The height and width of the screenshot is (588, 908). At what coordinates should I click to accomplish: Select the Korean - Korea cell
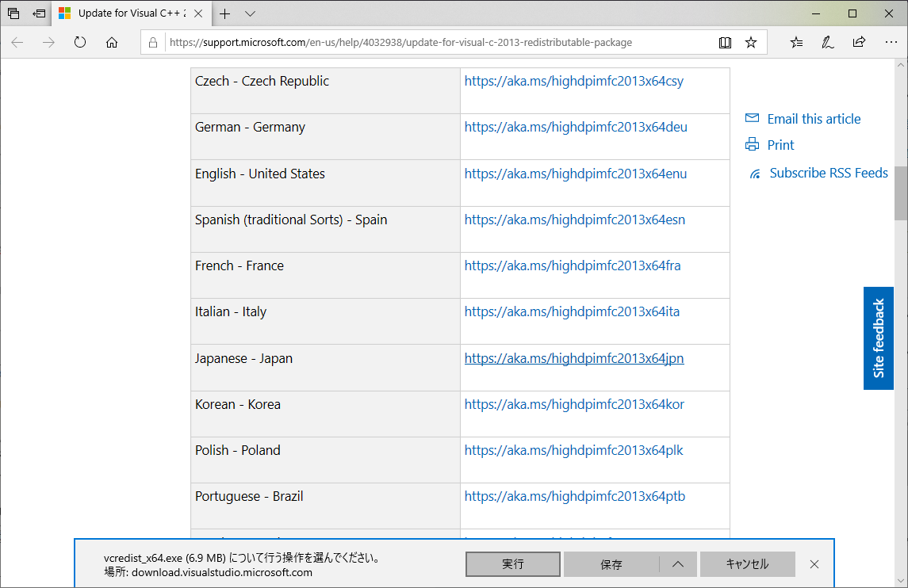[325, 414]
